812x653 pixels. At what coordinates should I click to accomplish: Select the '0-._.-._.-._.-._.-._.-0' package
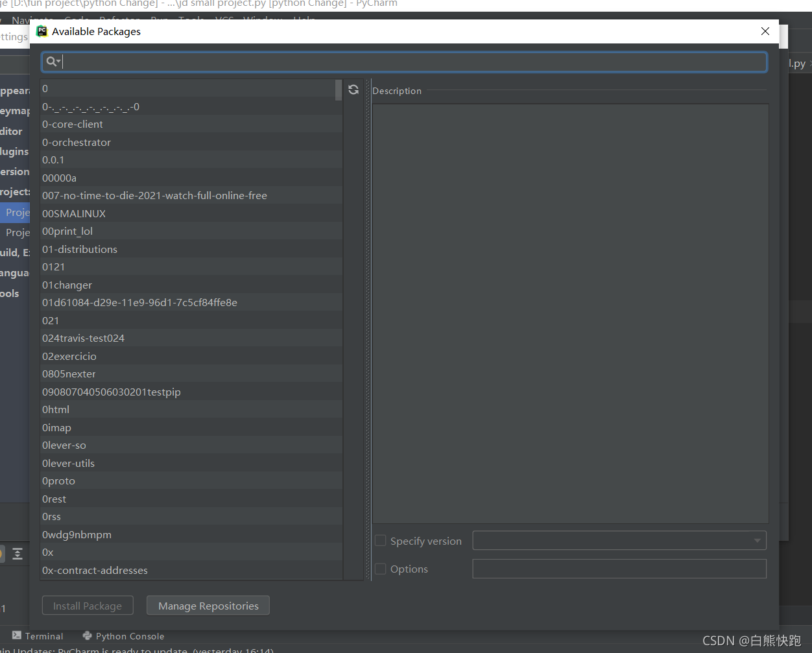191,106
